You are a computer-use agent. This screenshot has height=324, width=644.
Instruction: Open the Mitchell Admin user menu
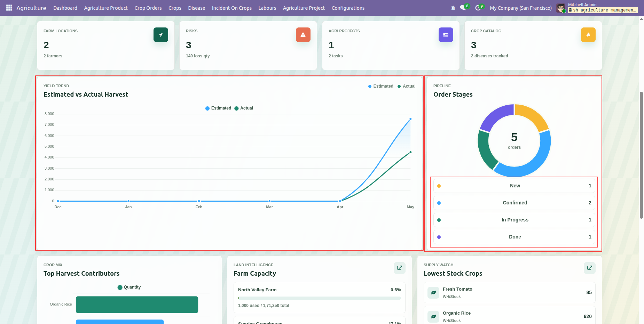[x=597, y=8]
